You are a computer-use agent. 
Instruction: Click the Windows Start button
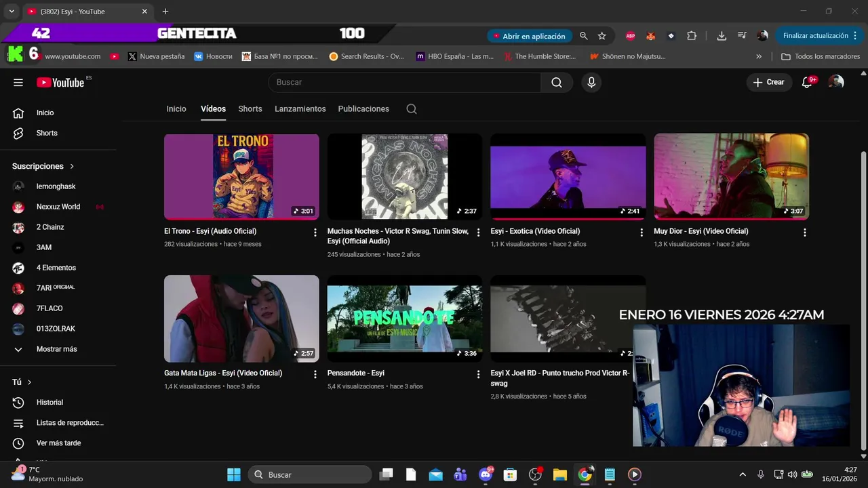pos(233,474)
